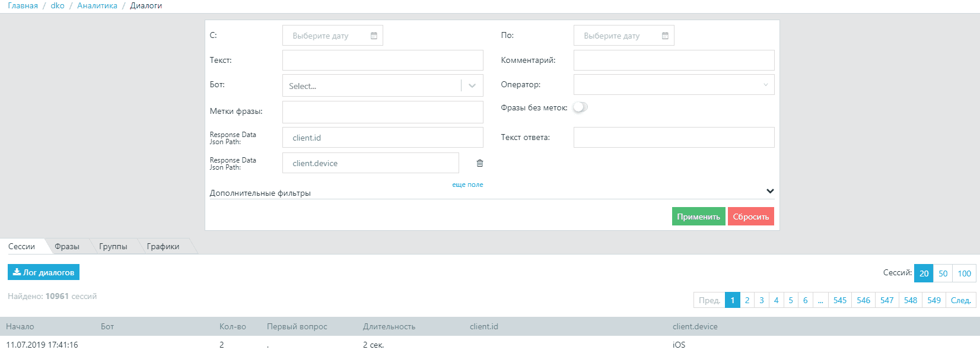980x353 pixels.
Task: Click the Комментарий input field
Action: (x=673, y=61)
